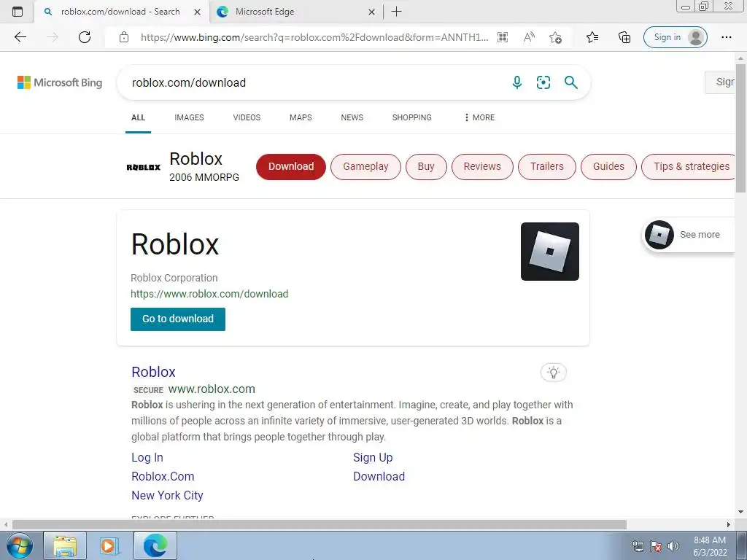This screenshot has height=560, width=747.
Task: Open the Sign Up sitelink
Action: pos(373,458)
